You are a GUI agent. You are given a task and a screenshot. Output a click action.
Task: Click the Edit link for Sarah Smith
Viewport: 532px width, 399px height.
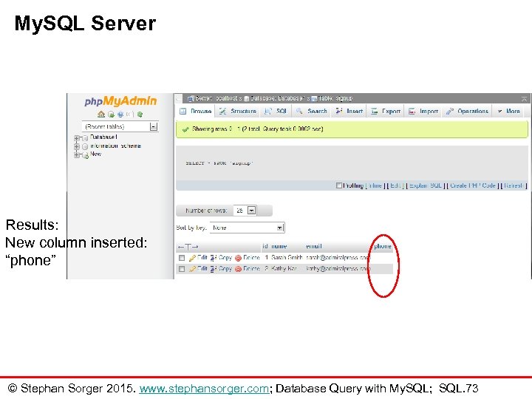[x=202, y=258]
